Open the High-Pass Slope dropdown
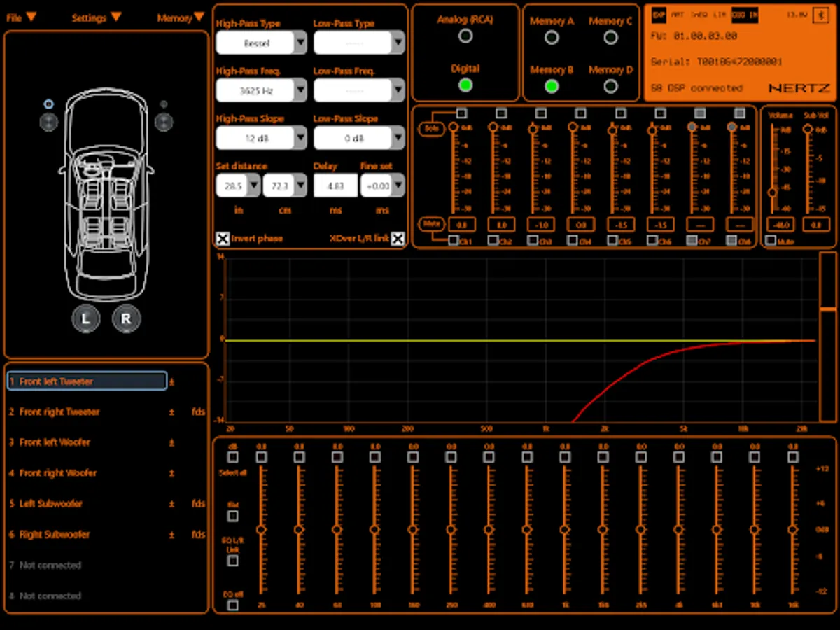The height and width of the screenshot is (630, 840). click(261, 138)
